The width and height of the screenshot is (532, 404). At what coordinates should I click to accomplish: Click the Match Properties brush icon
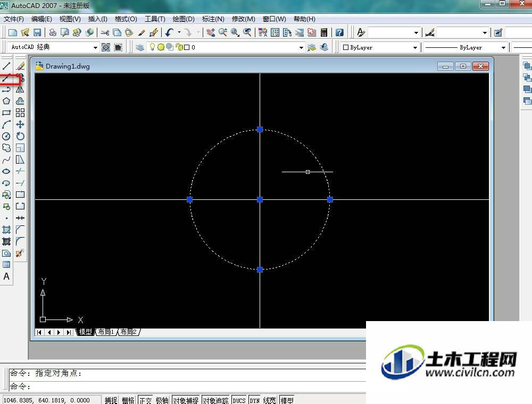pos(142,32)
